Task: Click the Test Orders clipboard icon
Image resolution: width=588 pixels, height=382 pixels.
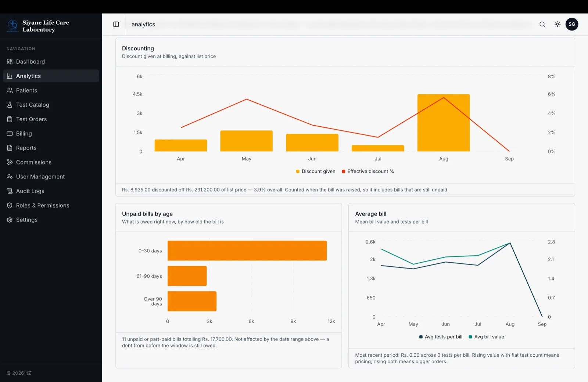Action: point(10,119)
